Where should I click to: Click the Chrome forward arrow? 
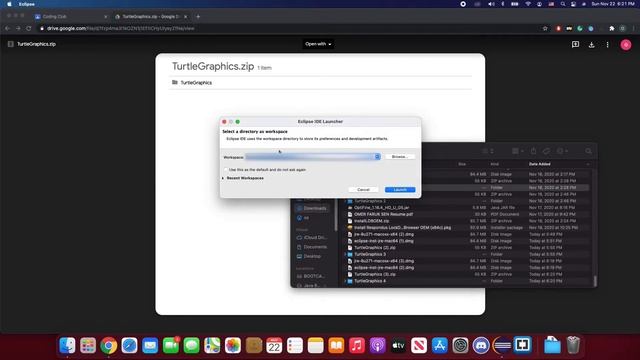coord(18,29)
